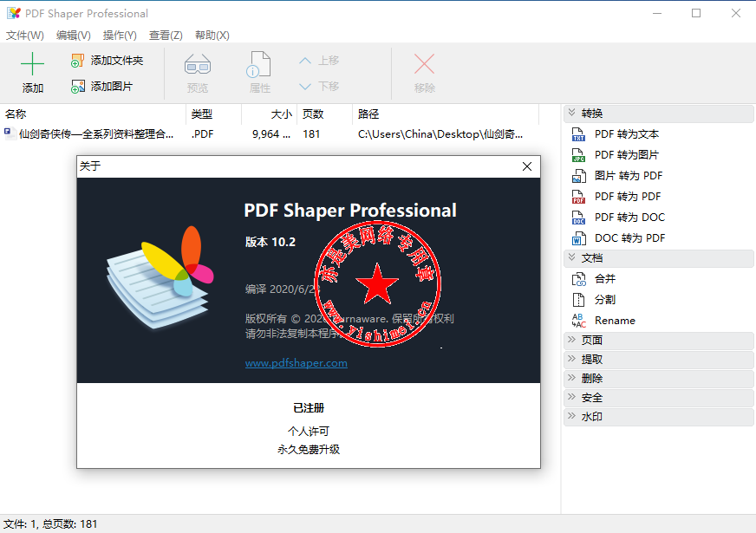Click the Add Folder (添加文件夹) icon
Image resolution: width=756 pixels, height=533 pixels.
[78, 61]
